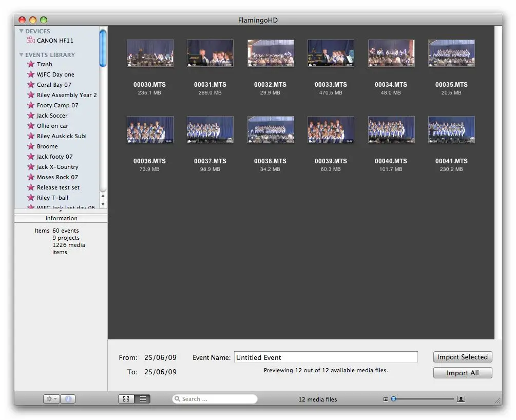Click the Jack footy 07 star icon

31,157
